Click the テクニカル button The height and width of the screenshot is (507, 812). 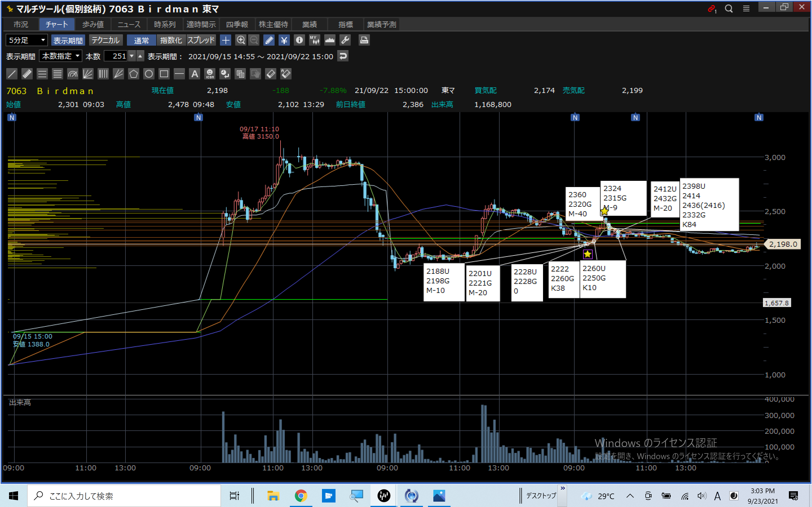pos(105,40)
